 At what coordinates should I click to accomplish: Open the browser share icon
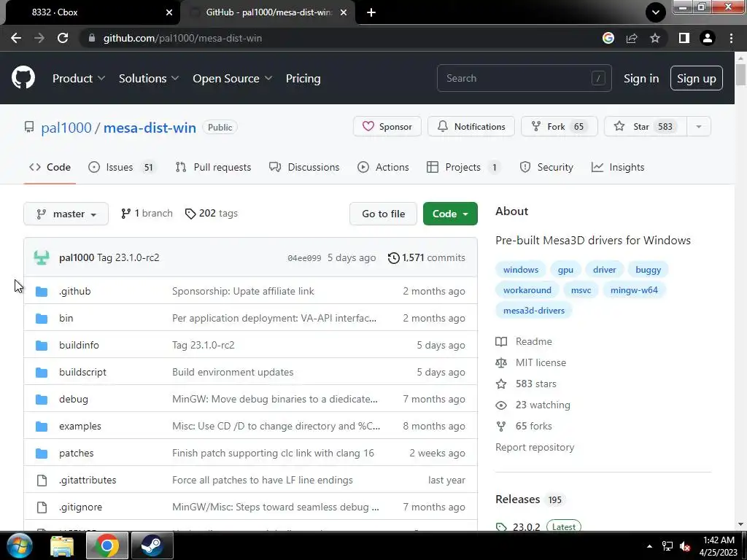(632, 38)
